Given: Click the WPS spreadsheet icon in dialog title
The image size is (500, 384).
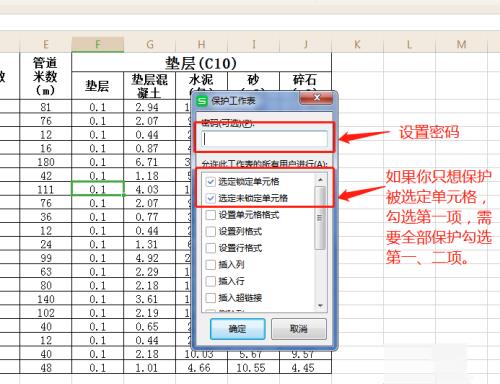Looking at the screenshot, I should 202,101.
